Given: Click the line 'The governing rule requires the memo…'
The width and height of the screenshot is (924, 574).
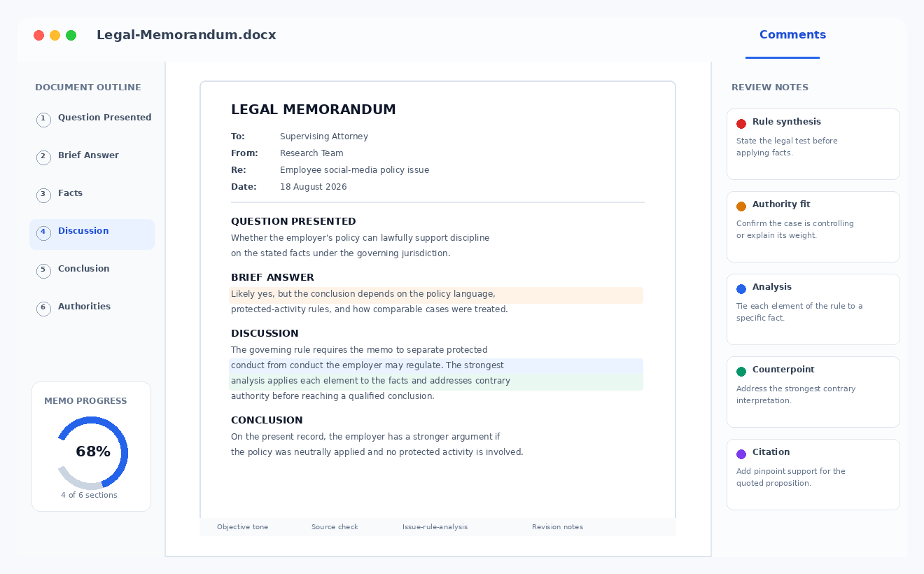Looking at the screenshot, I should click(359, 351).
